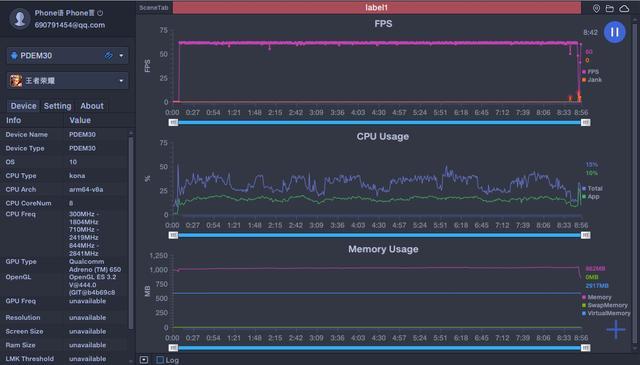This screenshot has width=640, height=365.
Task: Click the location pin icon
Action: [596, 9]
